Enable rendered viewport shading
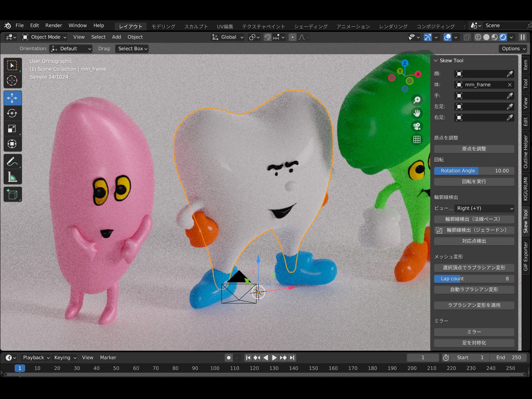 pos(503,37)
